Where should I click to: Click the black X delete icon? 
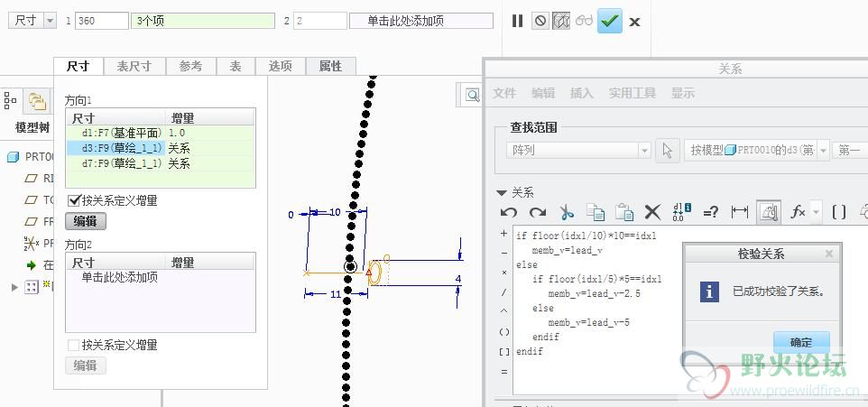pos(653,212)
